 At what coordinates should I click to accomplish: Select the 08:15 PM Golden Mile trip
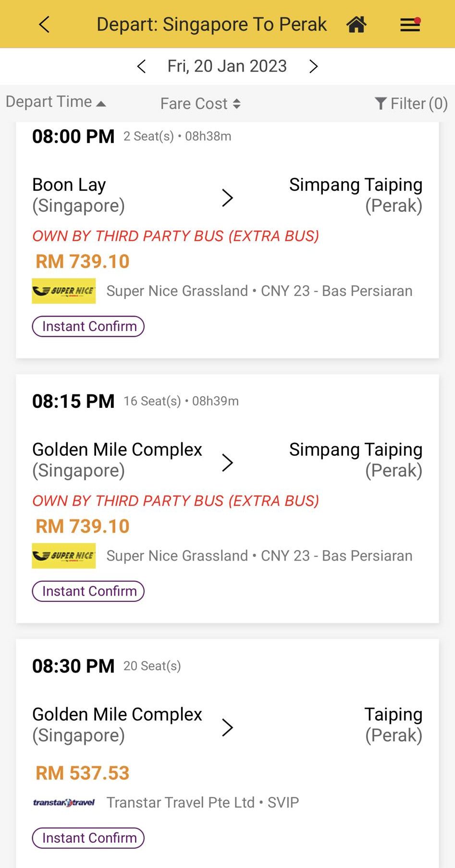click(227, 499)
